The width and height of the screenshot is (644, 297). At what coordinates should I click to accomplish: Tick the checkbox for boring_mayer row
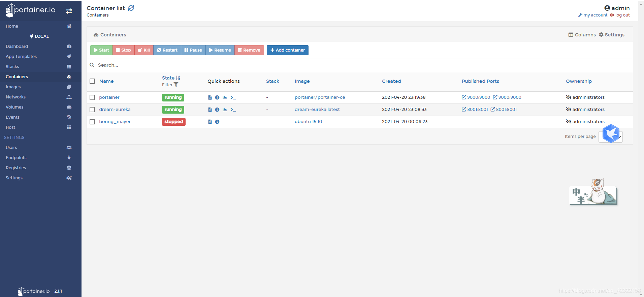(92, 122)
